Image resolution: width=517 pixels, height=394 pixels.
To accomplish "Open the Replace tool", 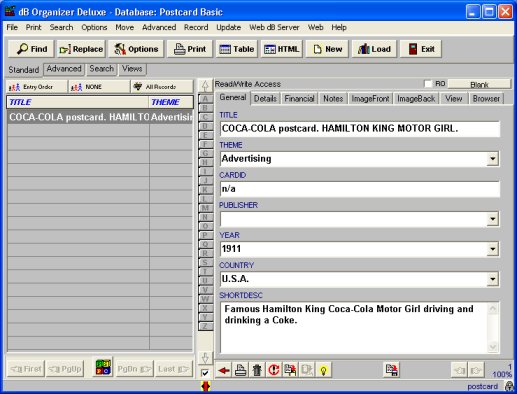I will (81, 49).
